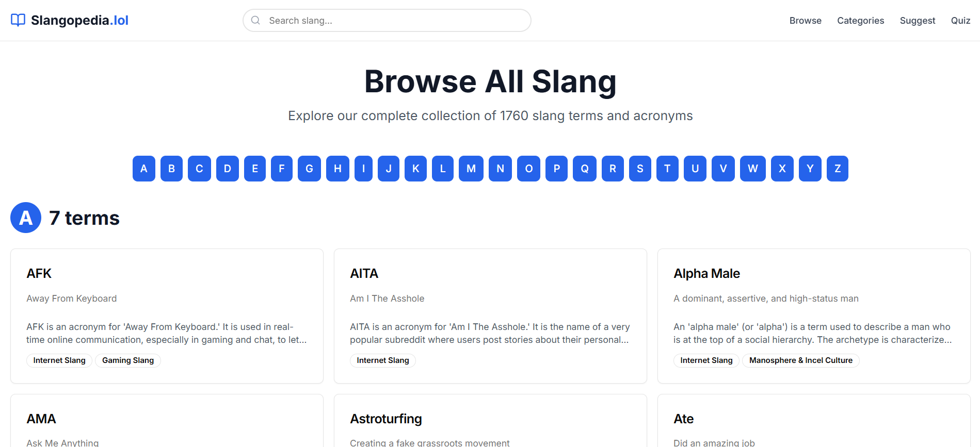Jump to letter Q terms
The width and height of the screenshot is (980, 447).
(585, 169)
